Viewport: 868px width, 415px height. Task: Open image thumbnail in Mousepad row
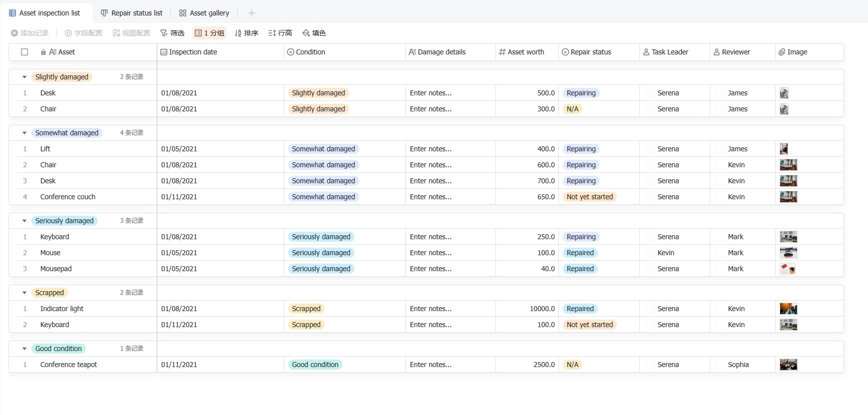tap(788, 269)
